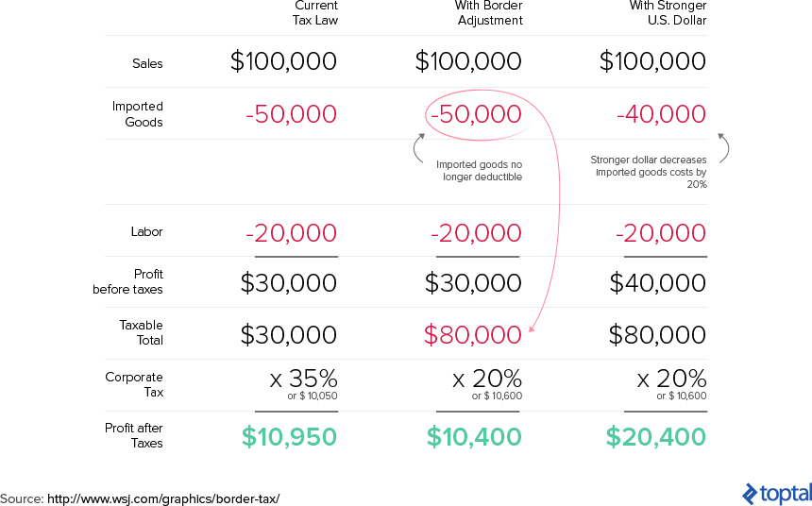
Task: Click the Imported goods no longer deductible note
Action: [x=479, y=170]
